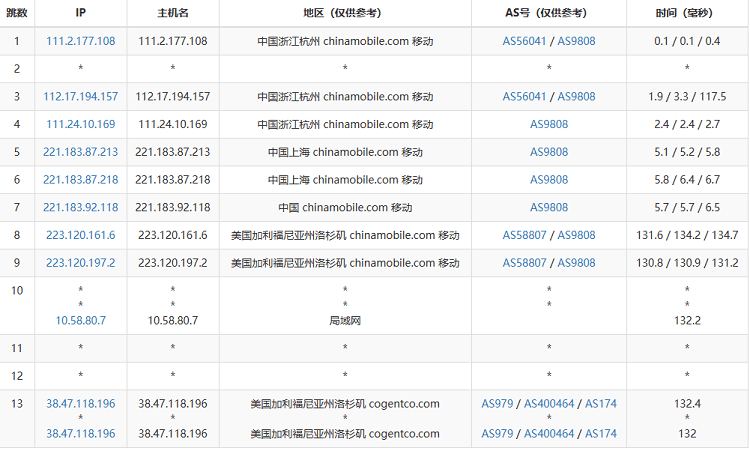This screenshot has width=750, height=451.
Task: Visit the AS9808 link in hop 7
Action: click(549, 208)
